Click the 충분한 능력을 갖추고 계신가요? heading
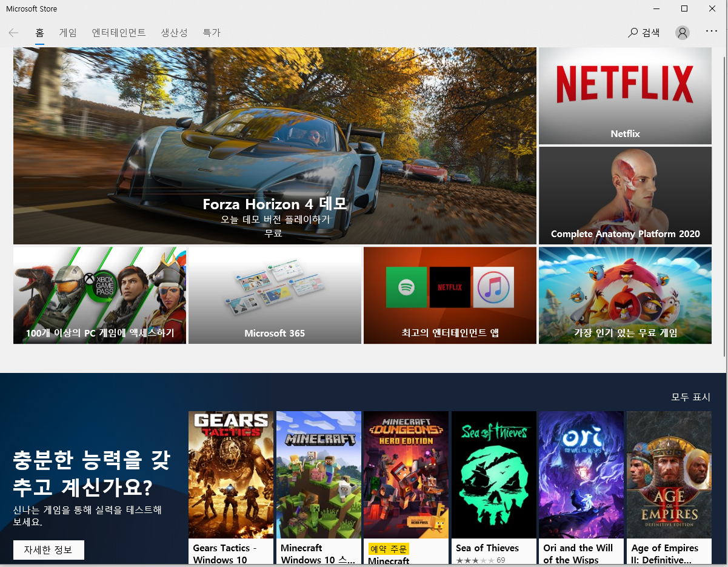Image resolution: width=728 pixels, height=567 pixels. tap(92, 474)
